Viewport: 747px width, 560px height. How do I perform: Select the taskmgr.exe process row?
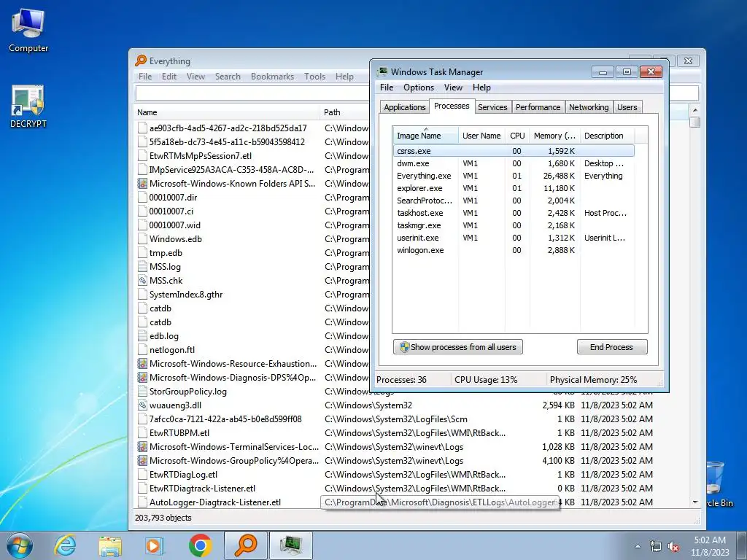click(514, 225)
